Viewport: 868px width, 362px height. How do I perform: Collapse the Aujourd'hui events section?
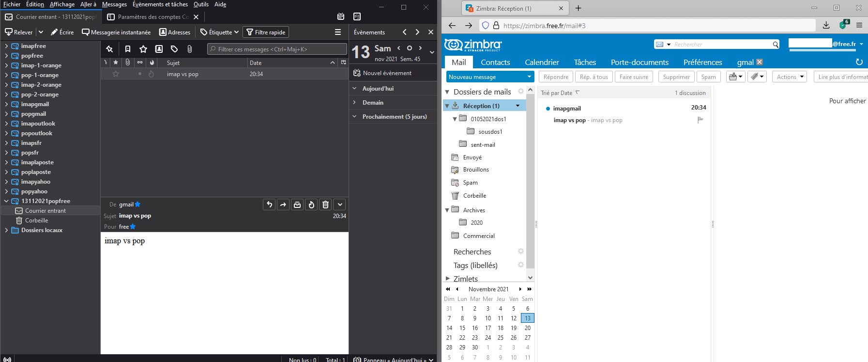pos(354,89)
